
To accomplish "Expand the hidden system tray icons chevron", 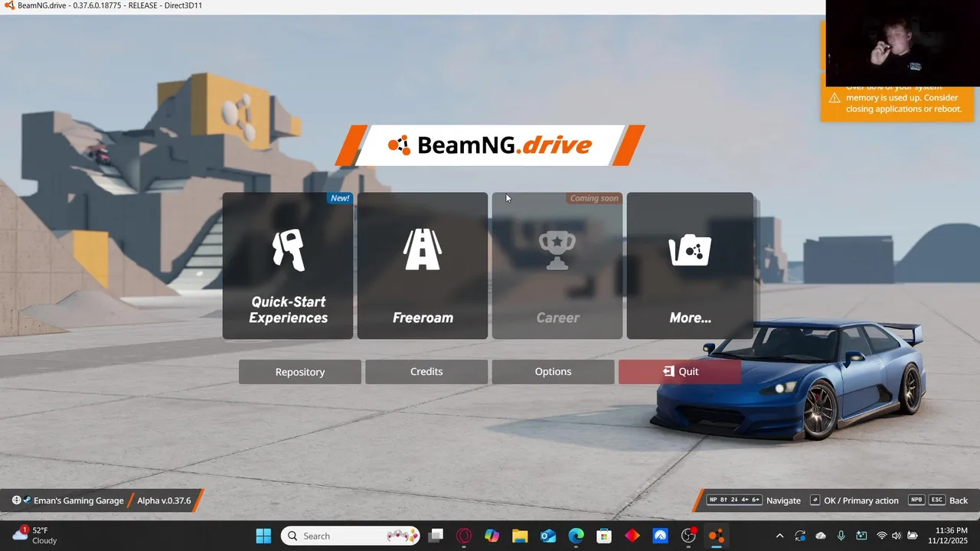I will (779, 536).
